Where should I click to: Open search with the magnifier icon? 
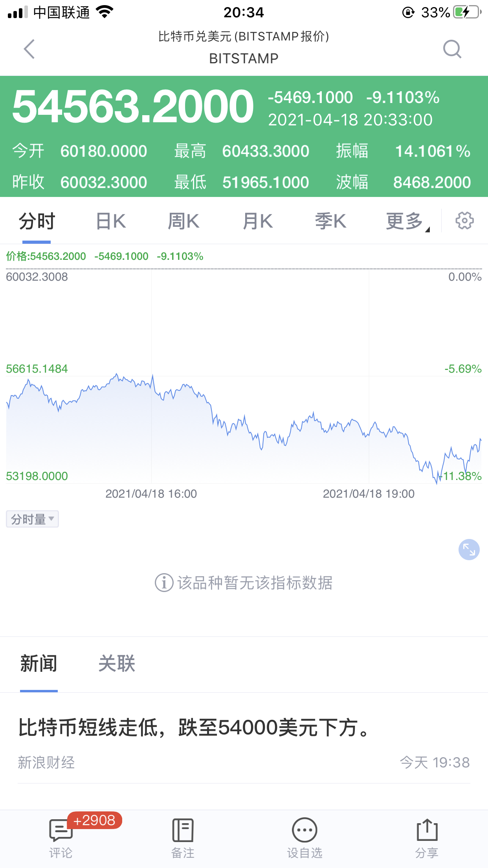pos(452,49)
